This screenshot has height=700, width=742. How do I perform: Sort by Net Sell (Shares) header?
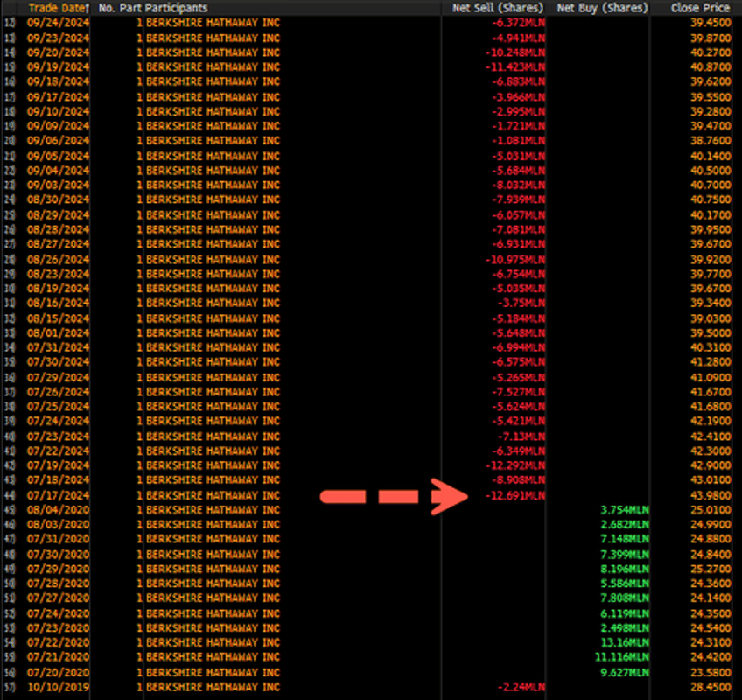(497, 8)
